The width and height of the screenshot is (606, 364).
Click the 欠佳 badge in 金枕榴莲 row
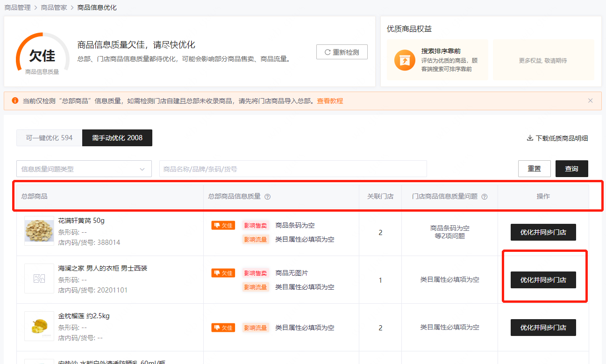[223, 328]
